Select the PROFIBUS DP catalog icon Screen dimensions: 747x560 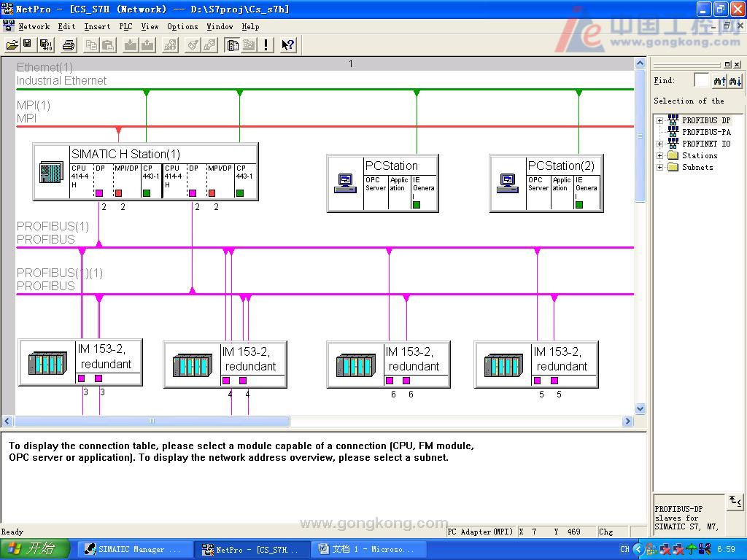[673, 120]
